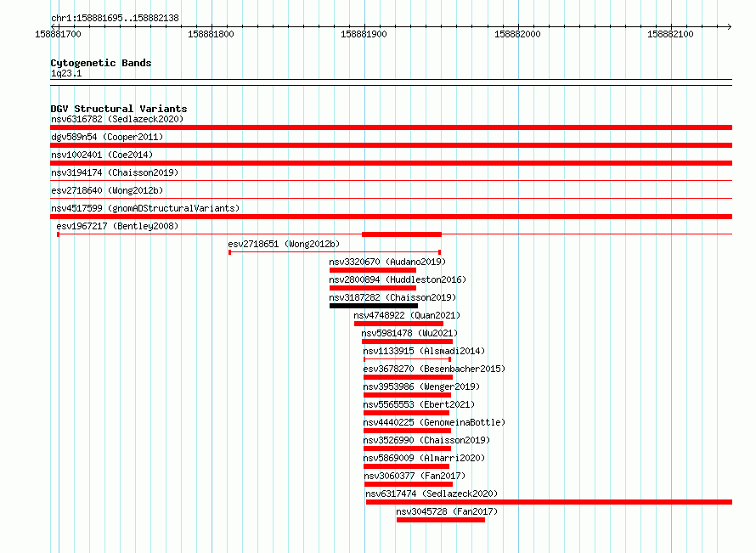This screenshot has height=553, width=756.
Task: Click nsv6317474 (Sedlazeck2020) label
Action: click(432, 494)
